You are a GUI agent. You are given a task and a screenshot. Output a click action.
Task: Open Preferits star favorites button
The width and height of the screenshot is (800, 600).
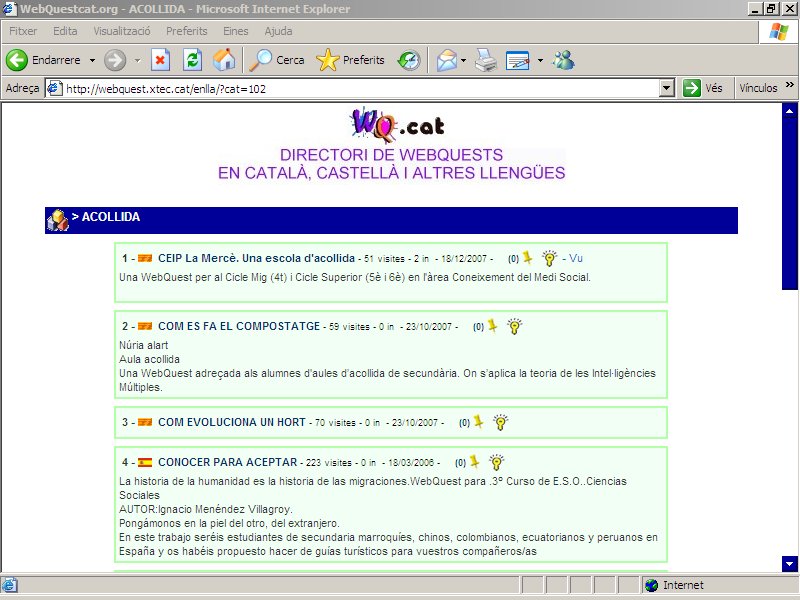point(350,60)
